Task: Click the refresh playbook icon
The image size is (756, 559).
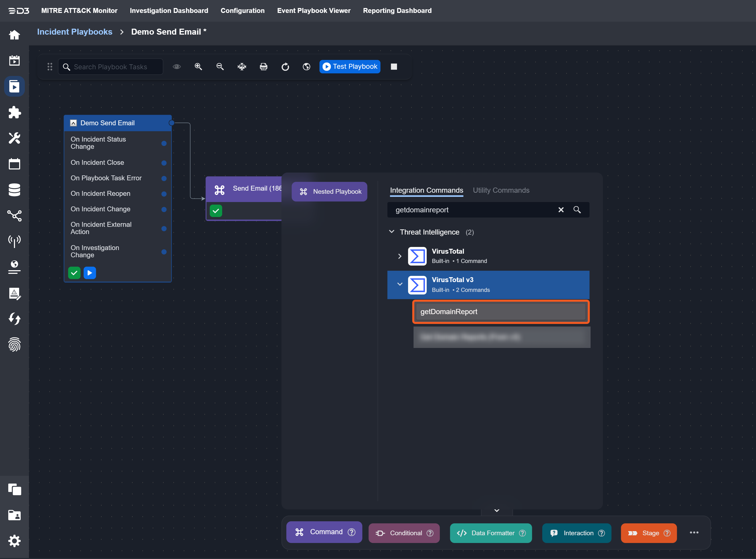Action: [x=285, y=67]
